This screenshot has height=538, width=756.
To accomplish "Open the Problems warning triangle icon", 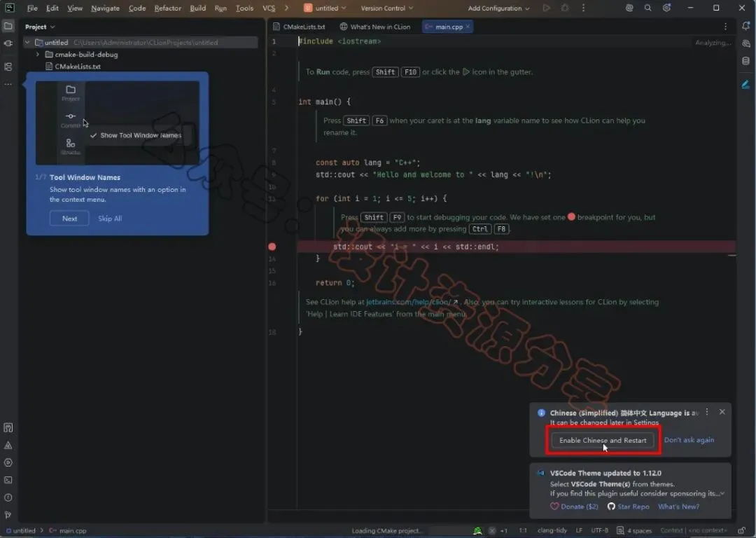I will (8, 446).
